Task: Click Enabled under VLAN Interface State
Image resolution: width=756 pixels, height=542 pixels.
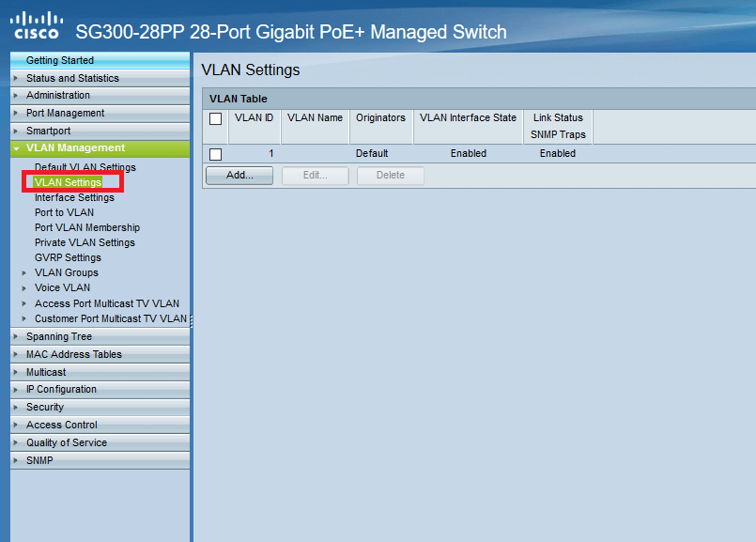Action: (x=469, y=154)
